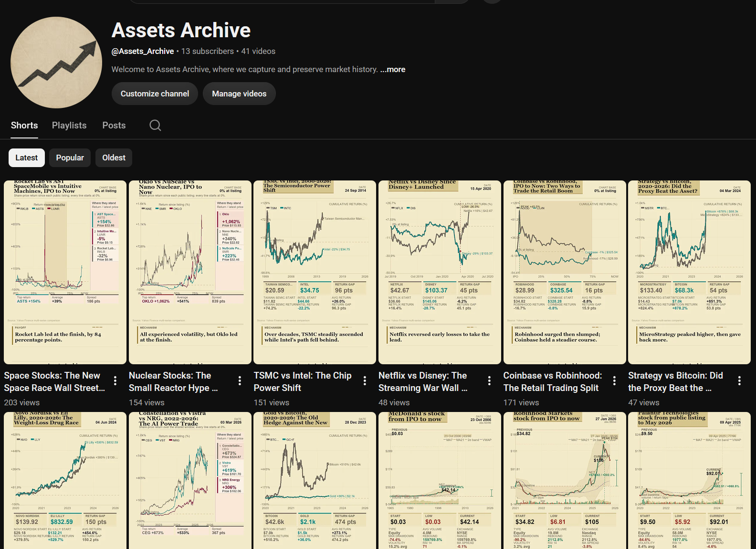Open the TSMC vs Intel Semiconductor Power Shift thumbnail

315,272
